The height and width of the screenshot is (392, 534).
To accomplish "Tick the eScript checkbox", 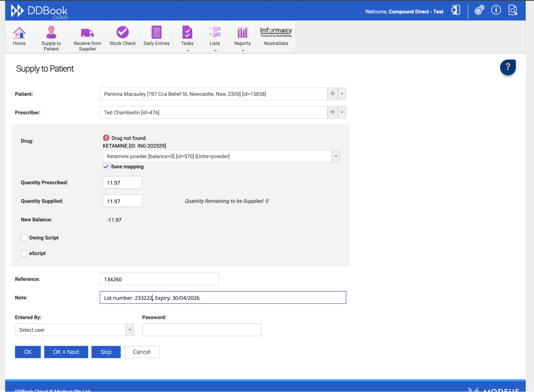I will click(x=24, y=253).
